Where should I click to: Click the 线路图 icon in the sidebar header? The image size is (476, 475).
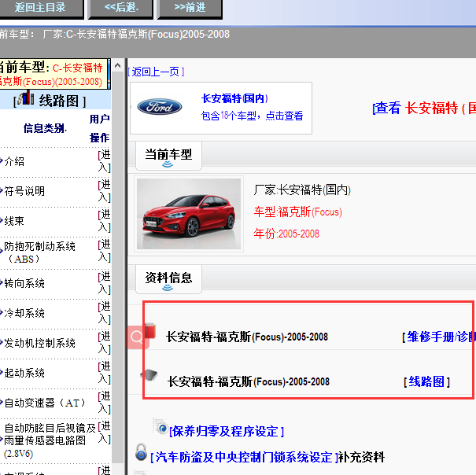coord(25,98)
